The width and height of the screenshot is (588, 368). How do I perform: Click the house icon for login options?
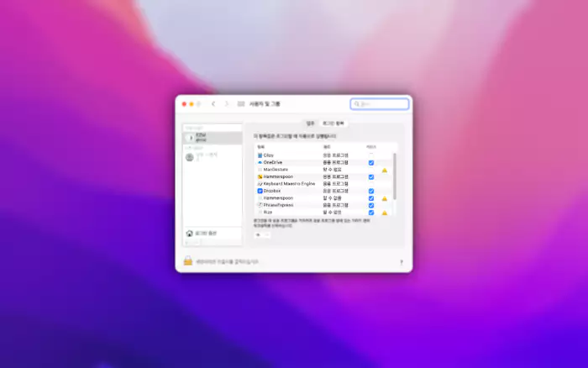(189, 234)
